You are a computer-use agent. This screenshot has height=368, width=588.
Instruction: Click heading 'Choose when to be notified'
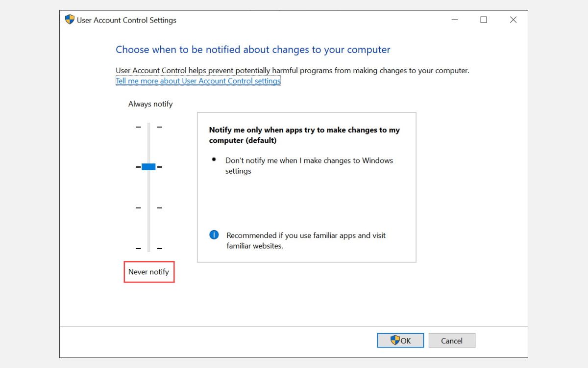[x=253, y=50]
